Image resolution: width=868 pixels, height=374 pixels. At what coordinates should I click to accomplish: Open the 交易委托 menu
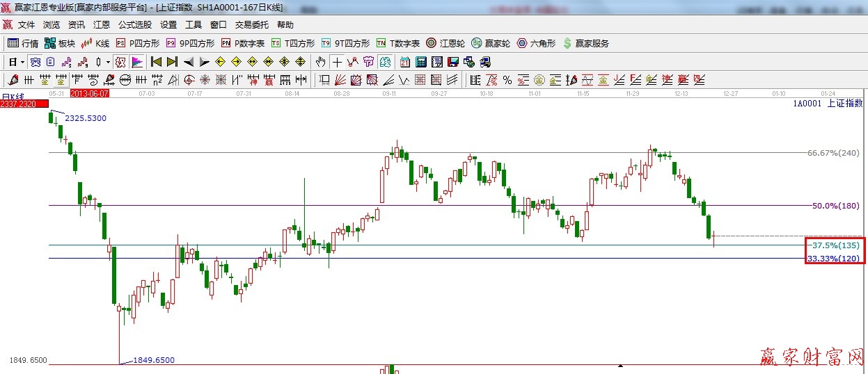point(251,24)
